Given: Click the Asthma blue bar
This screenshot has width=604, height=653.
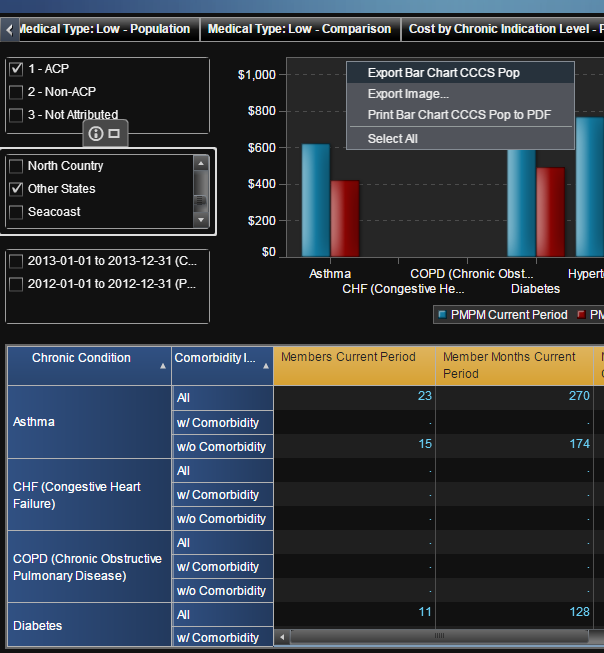Looking at the screenshot, I should pyautogui.click(x=316, y=200).
